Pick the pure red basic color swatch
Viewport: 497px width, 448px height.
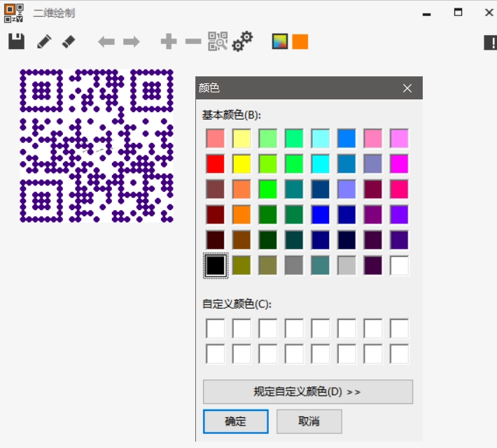[216, 164]
